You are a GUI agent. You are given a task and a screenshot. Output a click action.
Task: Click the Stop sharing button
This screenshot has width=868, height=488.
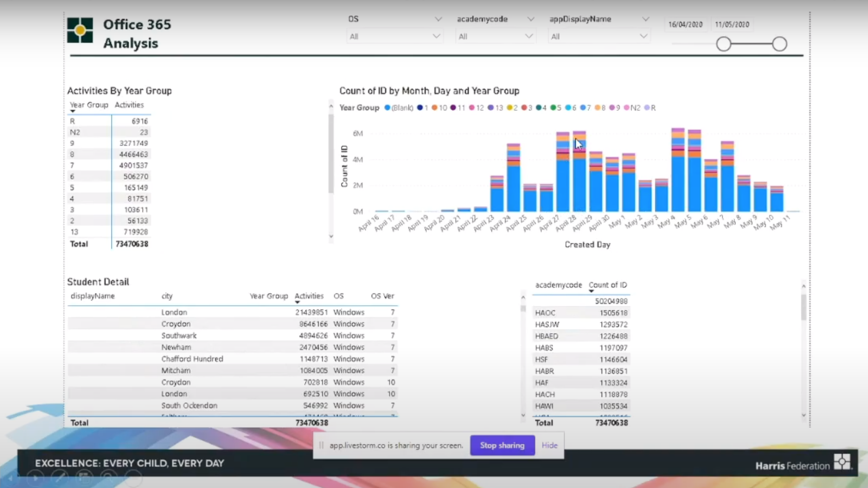(502, 445)
